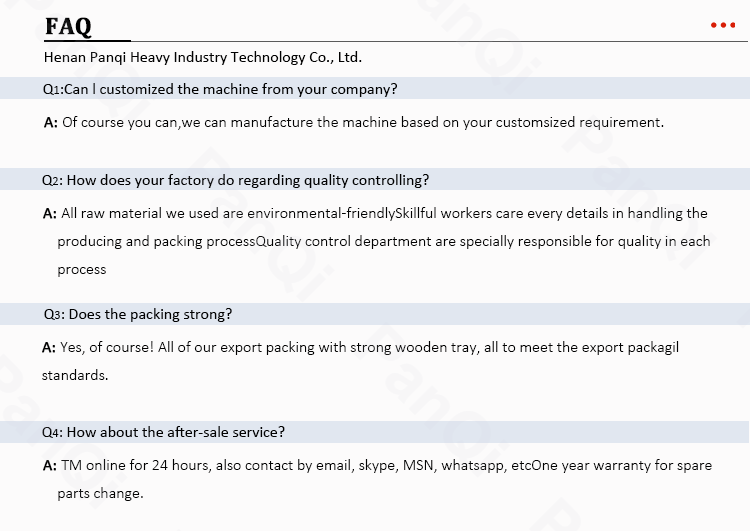
Task: Click the answer about customized requirement manufacturing
Action: pyautogui.click(x=363, y=122)
